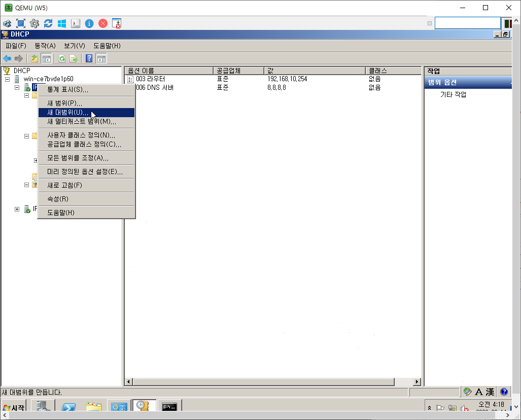Sort by 값 column header
This screenshot has height=420, width=521.
[x=315, y=71]
